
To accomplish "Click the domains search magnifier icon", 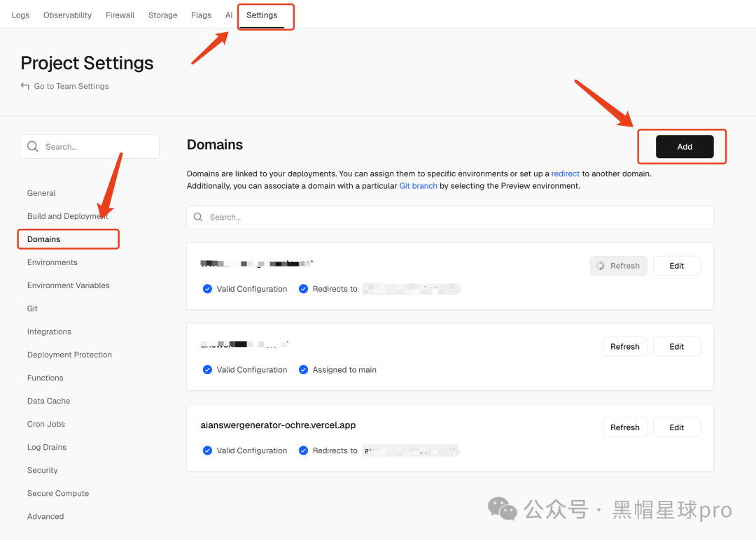I will 198,218.
